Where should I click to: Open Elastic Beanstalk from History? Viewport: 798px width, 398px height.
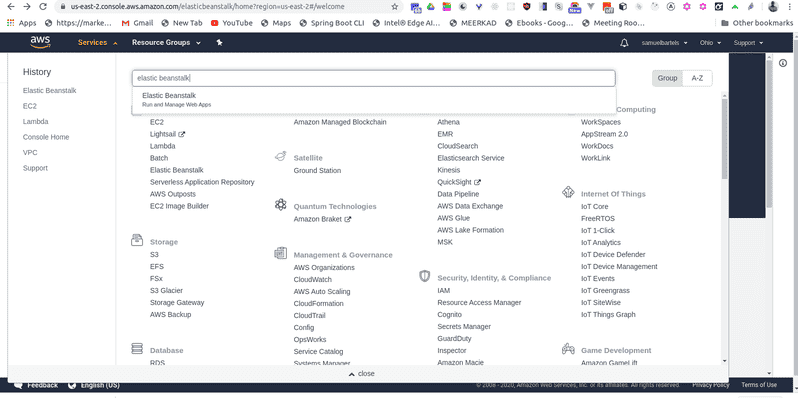click(49, 91)
